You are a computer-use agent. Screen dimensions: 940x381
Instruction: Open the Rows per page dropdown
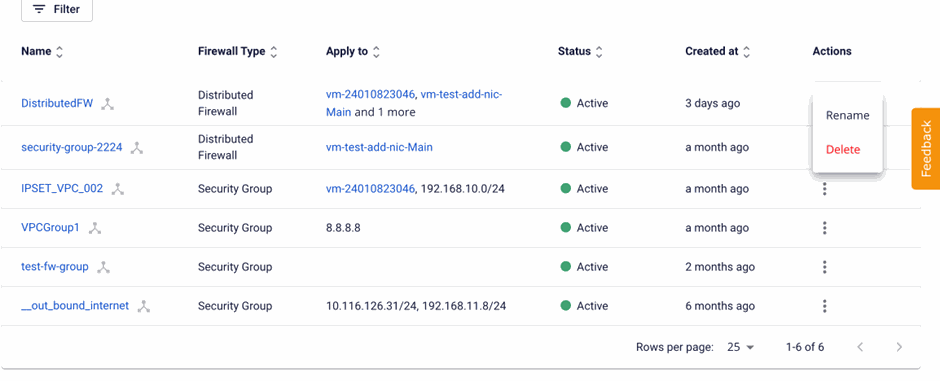pos(740,347)
